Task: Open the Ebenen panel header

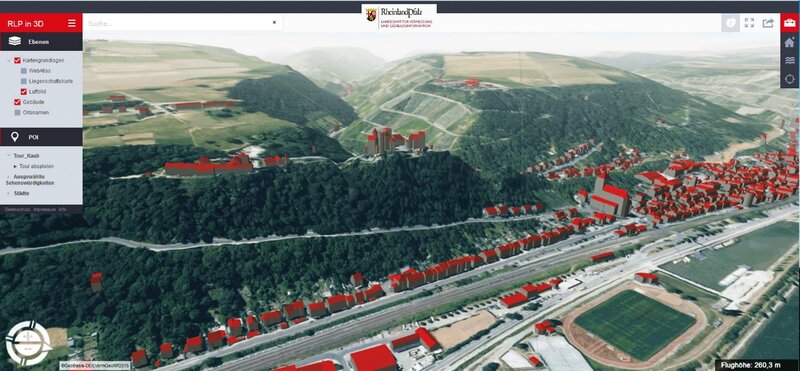Action: (41, 42)
